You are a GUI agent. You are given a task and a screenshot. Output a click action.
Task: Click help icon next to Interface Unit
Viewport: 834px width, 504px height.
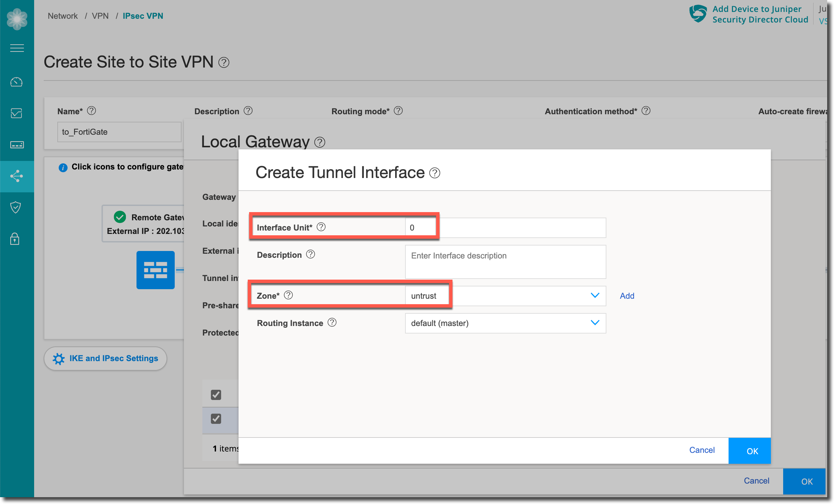tap(321, 227)
